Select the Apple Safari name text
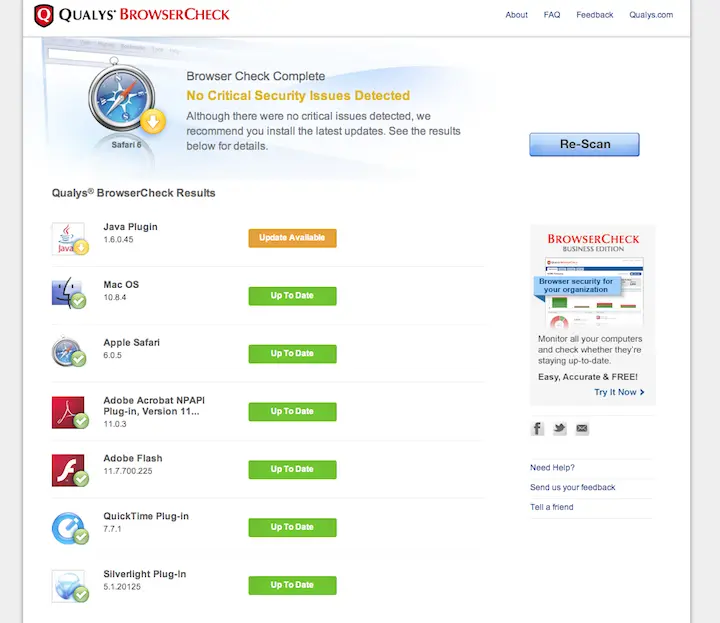Screen dimensions: 720x623 tap(132, 342)
